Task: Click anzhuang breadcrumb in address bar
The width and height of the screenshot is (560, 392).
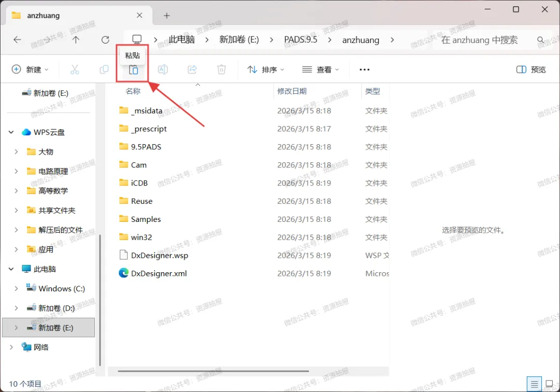Action: 361,40
